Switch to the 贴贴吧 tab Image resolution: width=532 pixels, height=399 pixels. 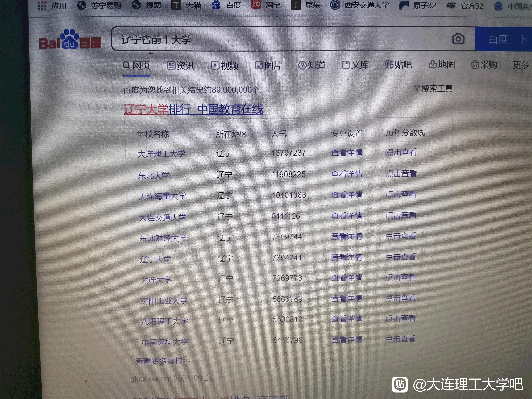tap(398, 65)
